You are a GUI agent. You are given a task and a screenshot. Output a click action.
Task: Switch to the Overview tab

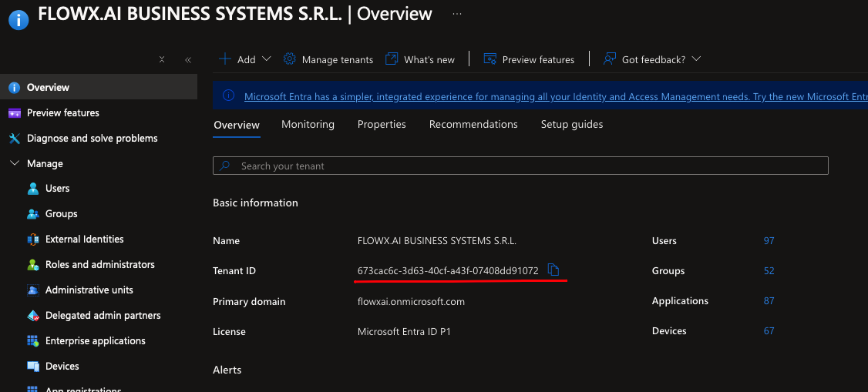coord(237,125)
